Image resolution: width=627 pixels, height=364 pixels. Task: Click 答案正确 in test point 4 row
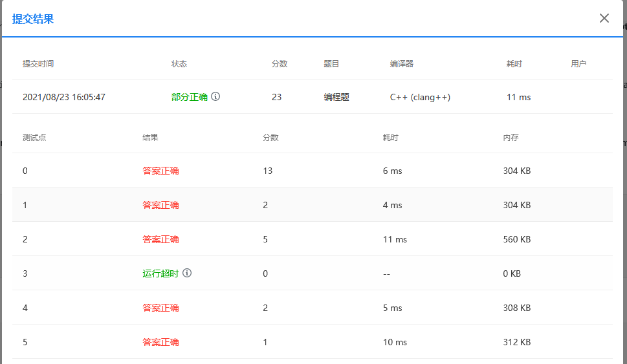coord(160,308)
